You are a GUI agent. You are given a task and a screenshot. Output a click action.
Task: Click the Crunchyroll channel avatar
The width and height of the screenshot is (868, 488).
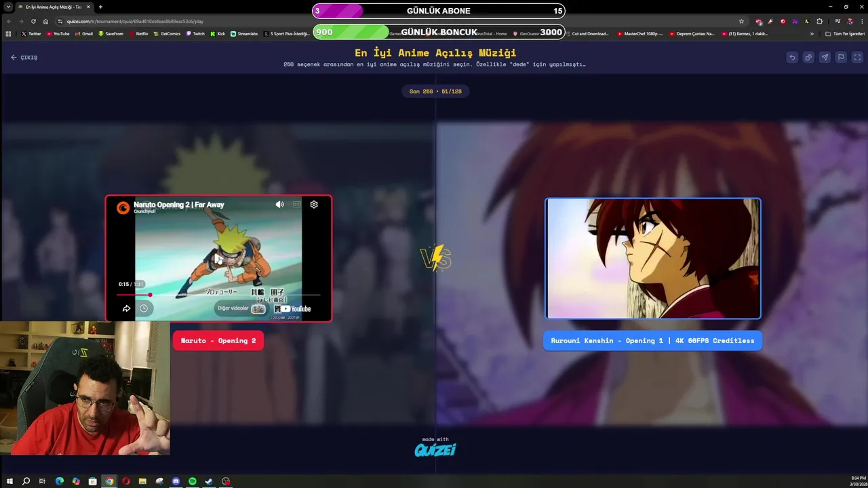pos(123,207)
